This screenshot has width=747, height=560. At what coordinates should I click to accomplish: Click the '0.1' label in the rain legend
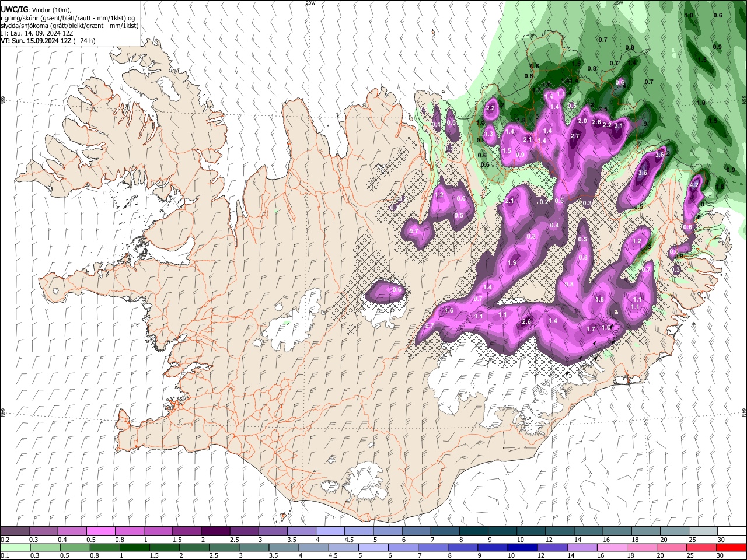point(5,555)
